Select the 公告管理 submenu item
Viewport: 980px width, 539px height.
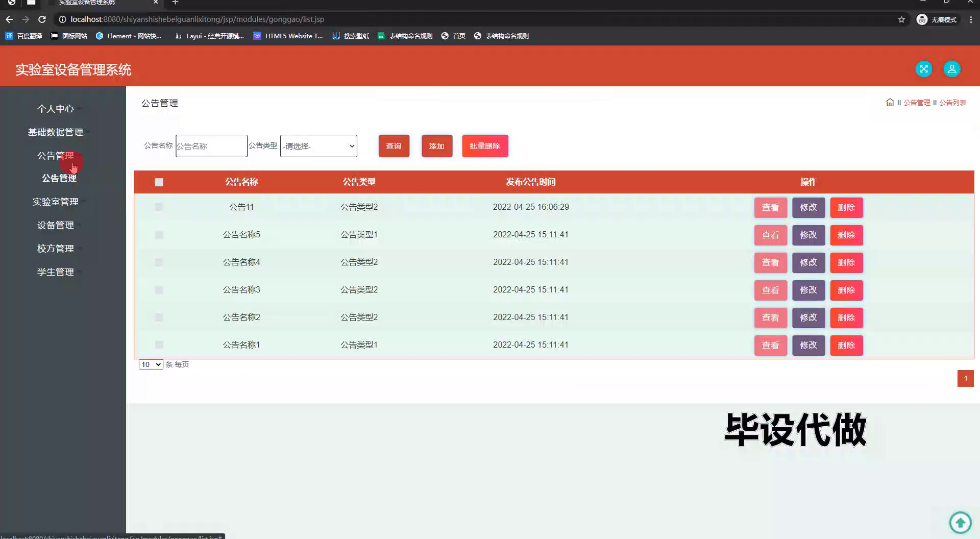pos(59,178)
